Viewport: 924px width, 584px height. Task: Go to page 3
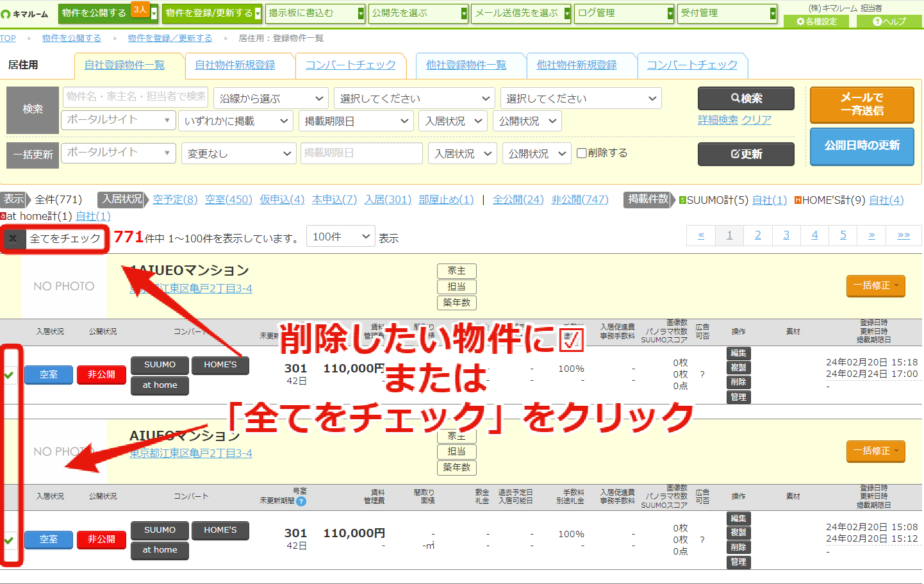[786, 235]
